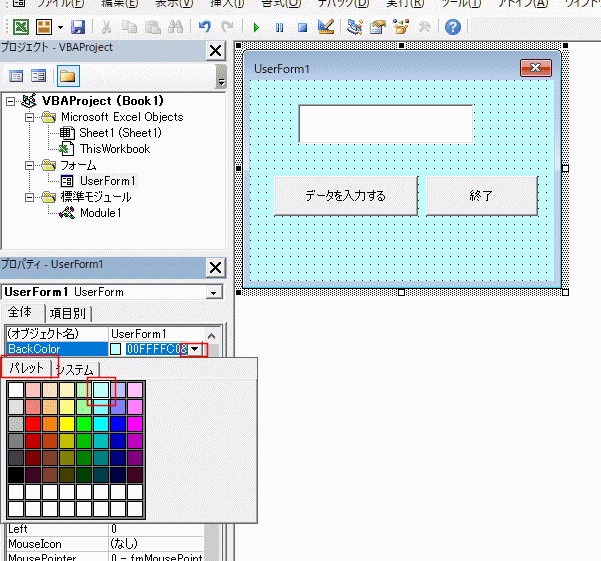Pick the magenta palette swatch
The height and width of the screenshot is (561, 601).
(x=135, y=424)
